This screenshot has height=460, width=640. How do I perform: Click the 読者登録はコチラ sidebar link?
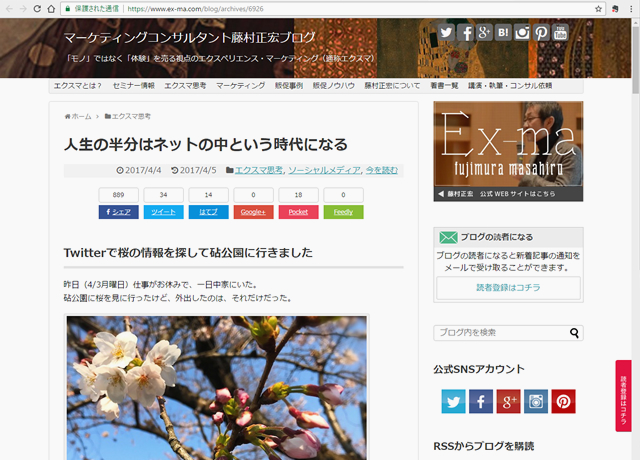click(508, 288)
